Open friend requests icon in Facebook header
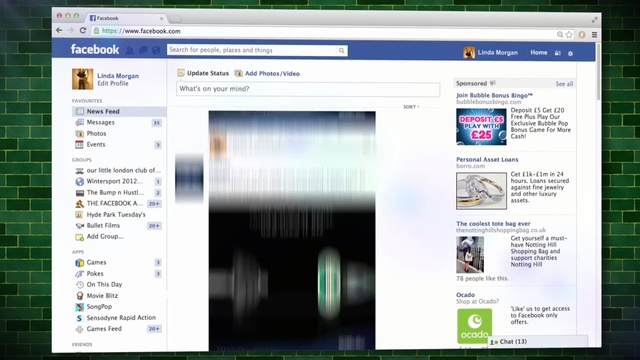Image resolution: width=640 pixels, height=360 pixels. [x=130, y=50]
